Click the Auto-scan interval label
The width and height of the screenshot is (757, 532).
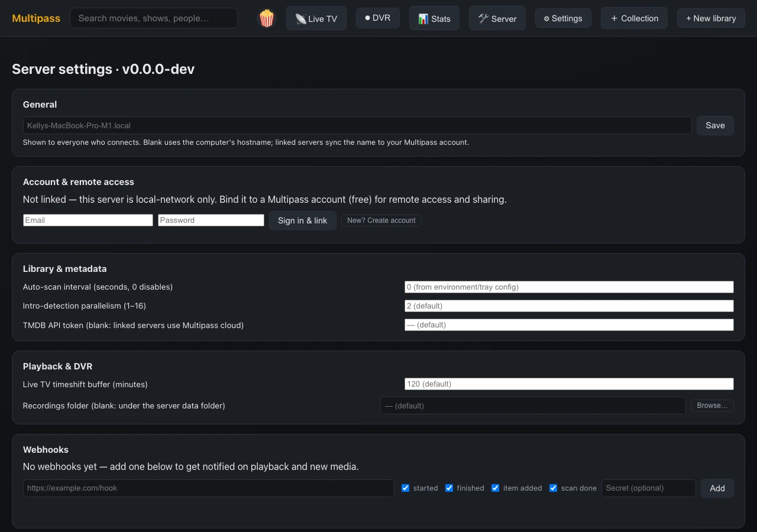tap(98, 287)
